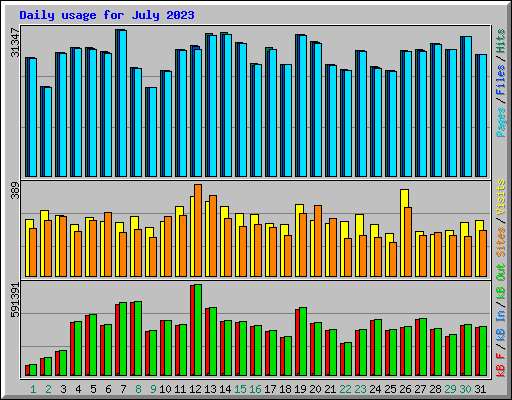This screenshot has width=512, height=400.
Task: Click day label 27 on the x-axis
Action: click(420, 389)
